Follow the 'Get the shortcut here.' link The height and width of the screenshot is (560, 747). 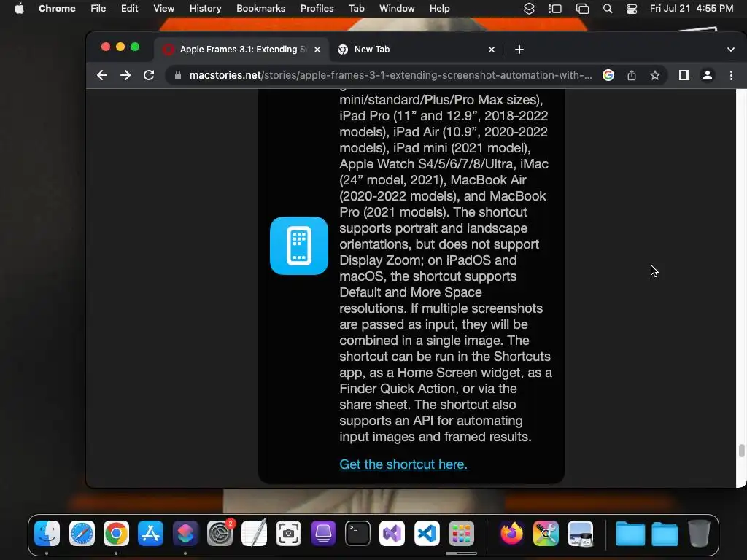[x=403, y=464]
